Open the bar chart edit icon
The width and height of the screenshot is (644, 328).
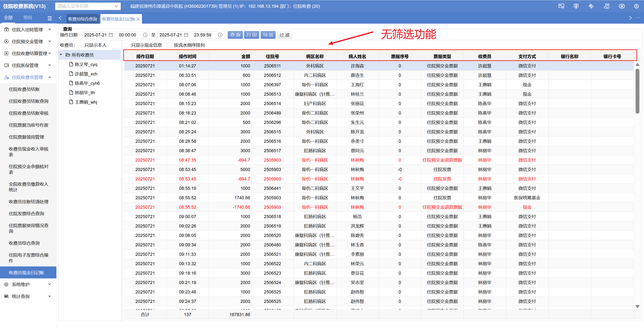[591, 6]
